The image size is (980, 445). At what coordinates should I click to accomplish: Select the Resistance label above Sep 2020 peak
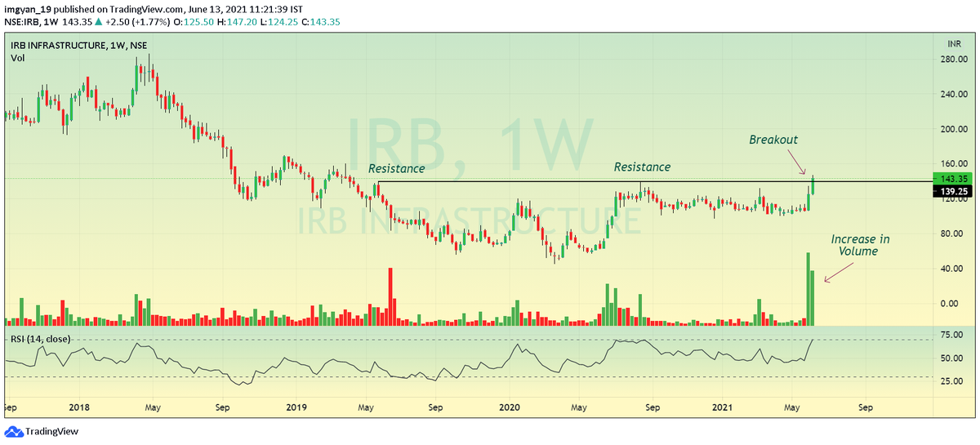642,167
